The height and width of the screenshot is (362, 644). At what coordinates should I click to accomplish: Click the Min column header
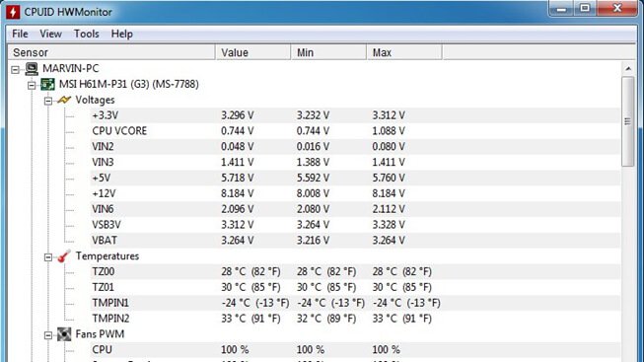pyautogui.click(x=328, y=52)
